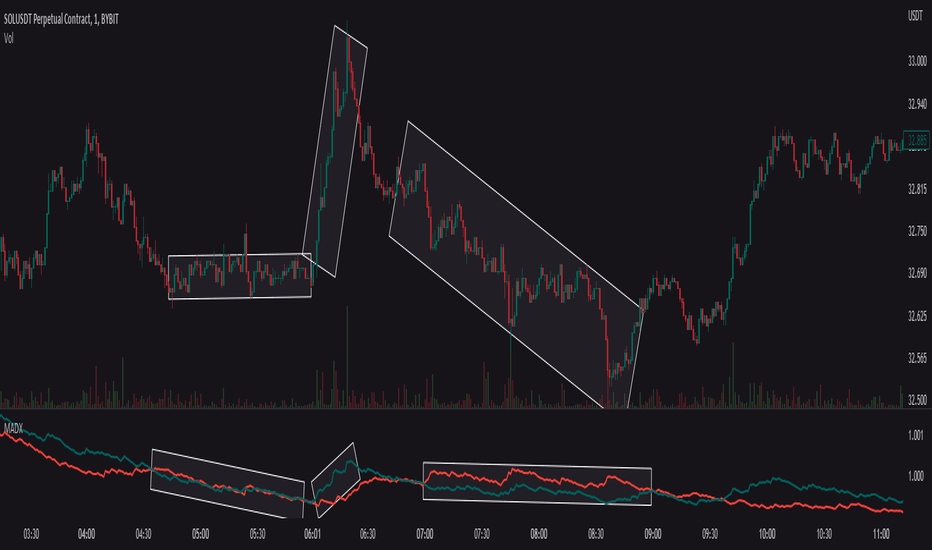932x550 pixels.
Task: Select the Vol indicator label
Action: pyautogui.click(x=8, y=39)
